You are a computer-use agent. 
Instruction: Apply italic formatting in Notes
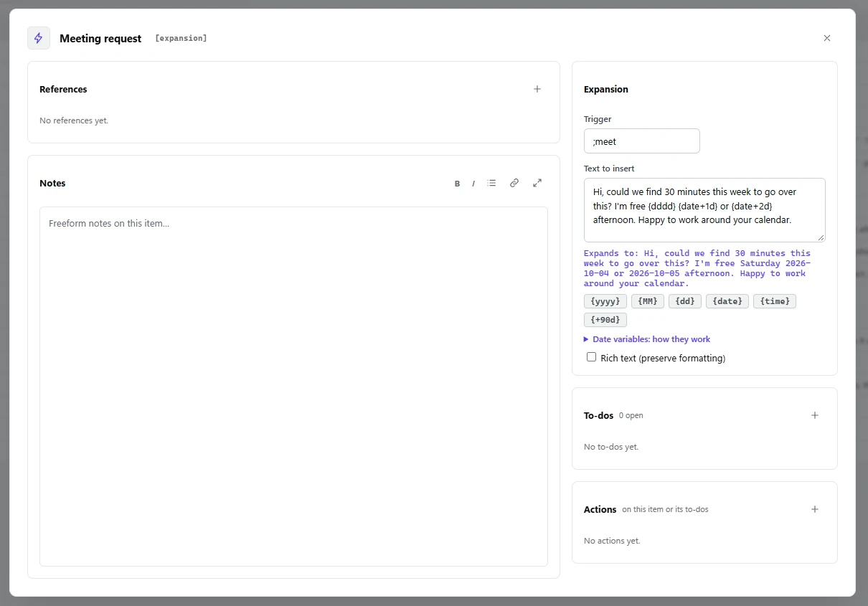click(x=473, y=184)
